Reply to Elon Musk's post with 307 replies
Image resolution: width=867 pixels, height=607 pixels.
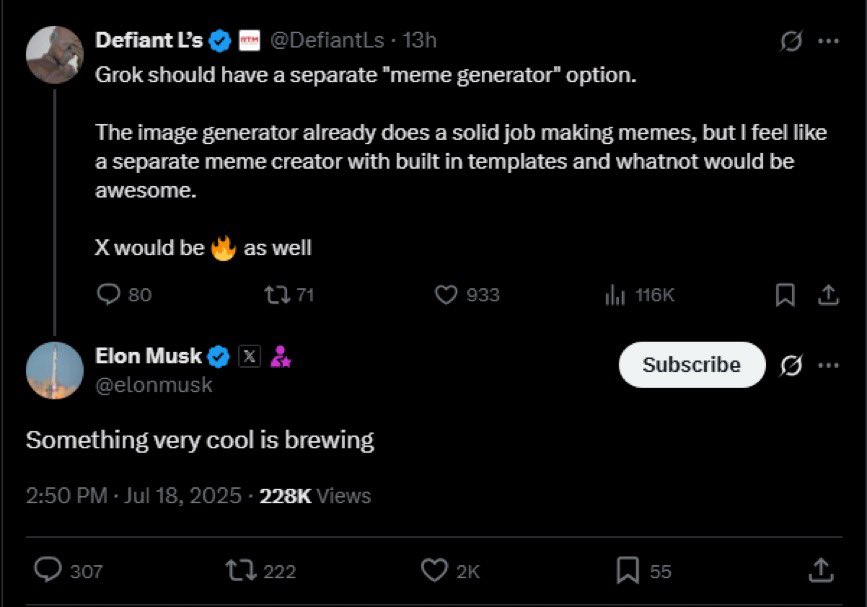pyautogui.click(x=69, y=571)
